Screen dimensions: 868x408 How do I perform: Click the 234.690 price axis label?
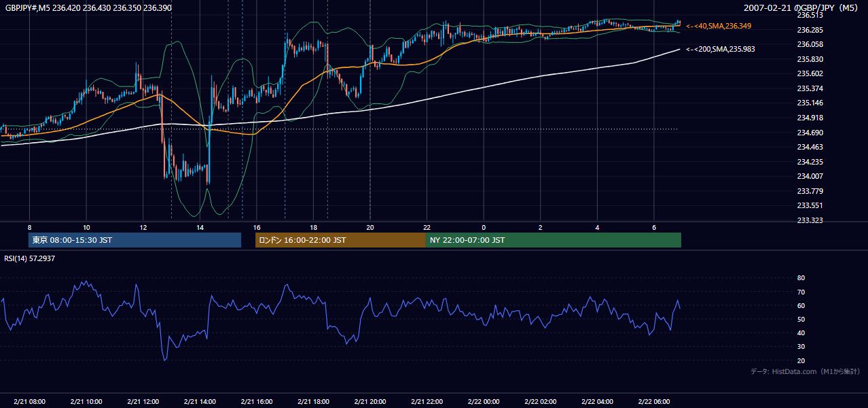pyautogui.click(x=810, y=133)
